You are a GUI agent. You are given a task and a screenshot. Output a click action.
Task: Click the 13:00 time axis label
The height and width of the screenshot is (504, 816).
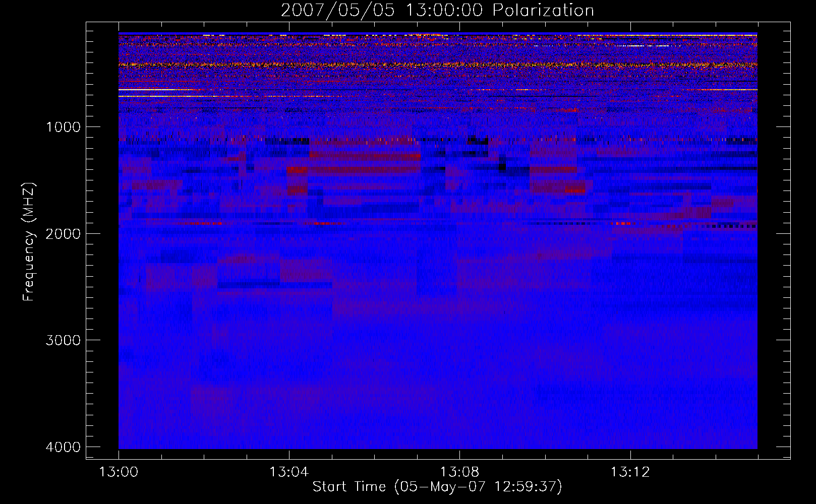click(x=119, y=472)
